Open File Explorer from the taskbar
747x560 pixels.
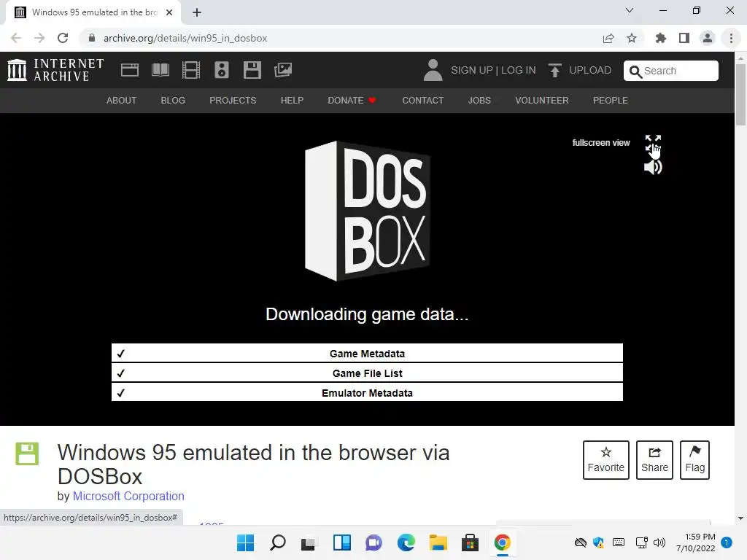point(438,542)
